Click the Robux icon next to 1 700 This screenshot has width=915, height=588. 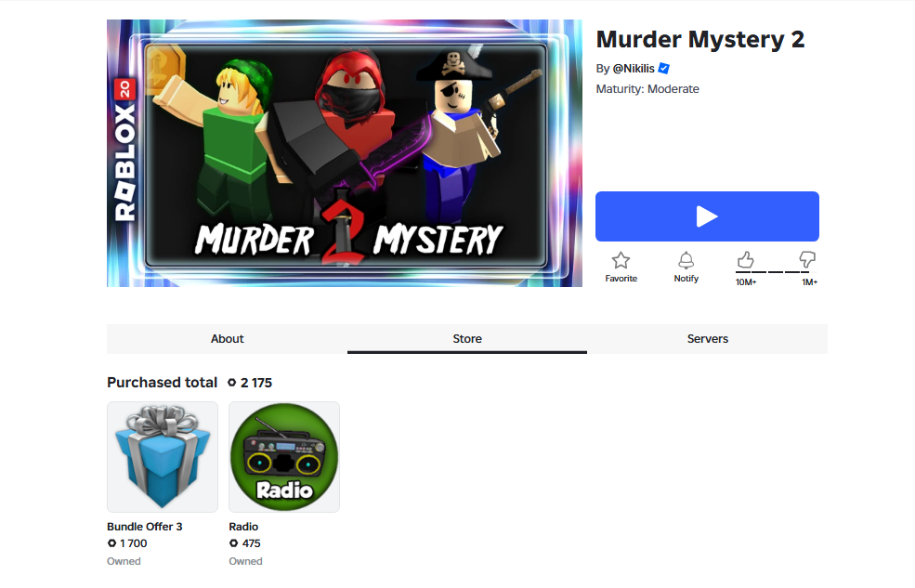pyautogui.click(x=111, y=543)
